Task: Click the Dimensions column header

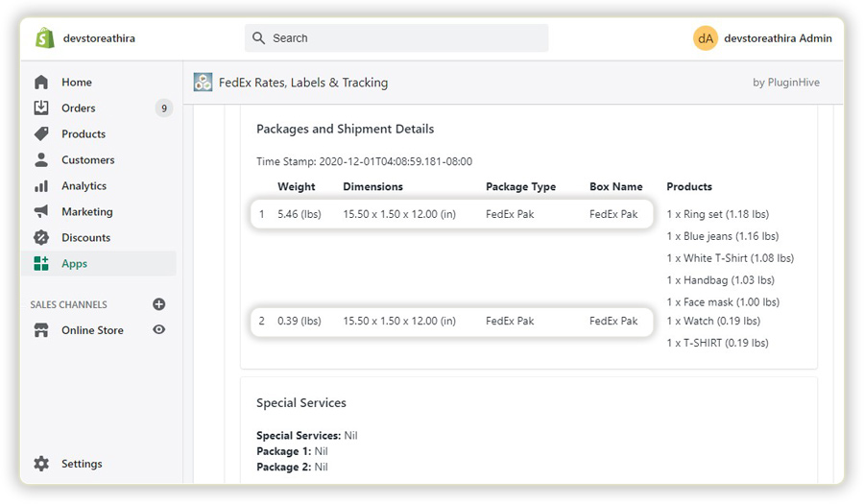Action: pyautogui.click(x=373, y=187)
